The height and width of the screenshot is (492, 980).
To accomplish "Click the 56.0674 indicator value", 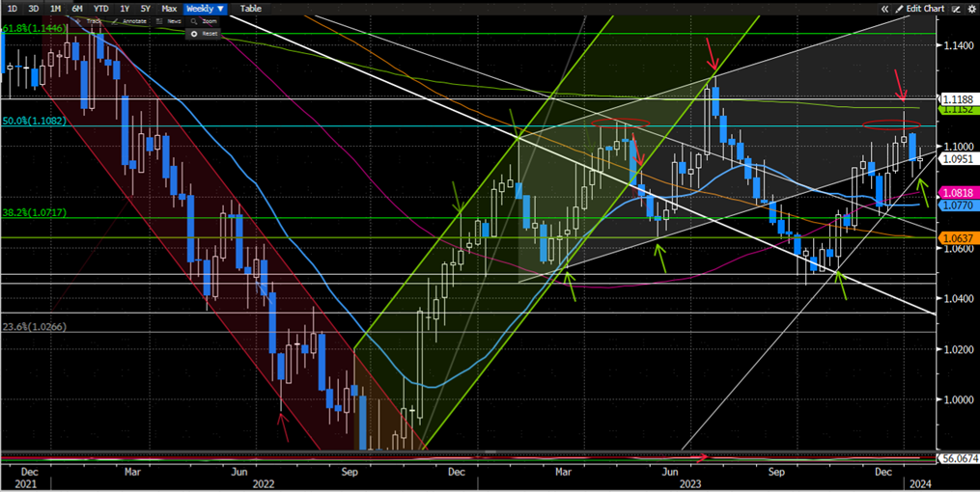I will click(960, 458).
